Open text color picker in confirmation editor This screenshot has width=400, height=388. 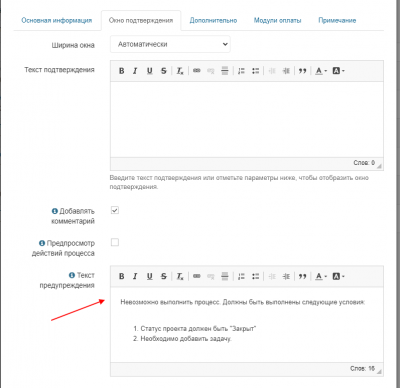pos(321,71)
